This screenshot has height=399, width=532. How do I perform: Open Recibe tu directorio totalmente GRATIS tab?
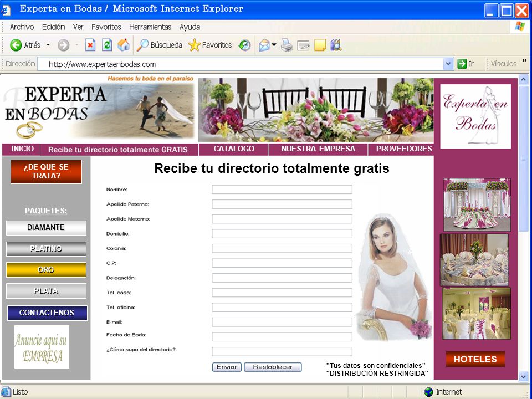point(117,150)
